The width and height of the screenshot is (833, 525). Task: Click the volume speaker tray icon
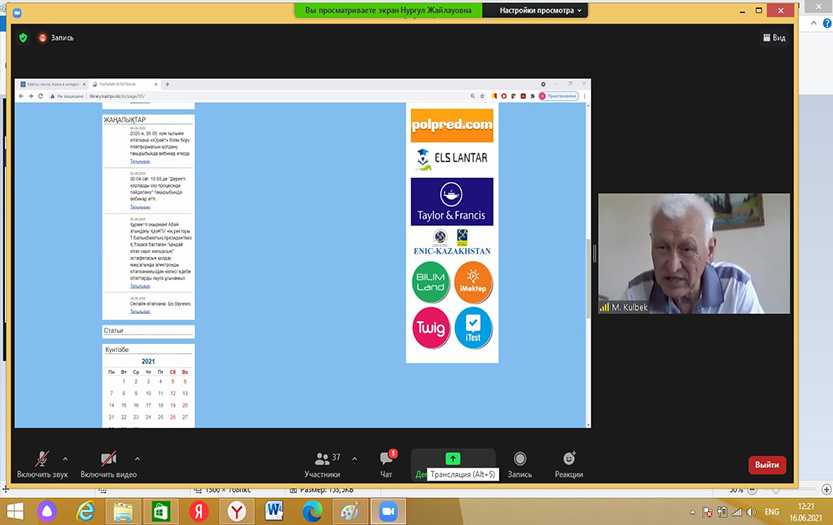(x=751, y=512)
